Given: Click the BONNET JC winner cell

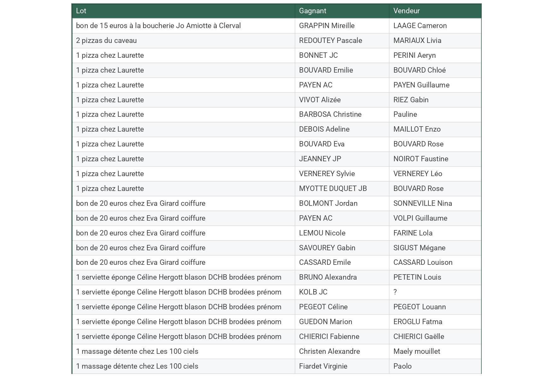Looking at the screenshot, I should pyautogui.click(x=318, y=56).
